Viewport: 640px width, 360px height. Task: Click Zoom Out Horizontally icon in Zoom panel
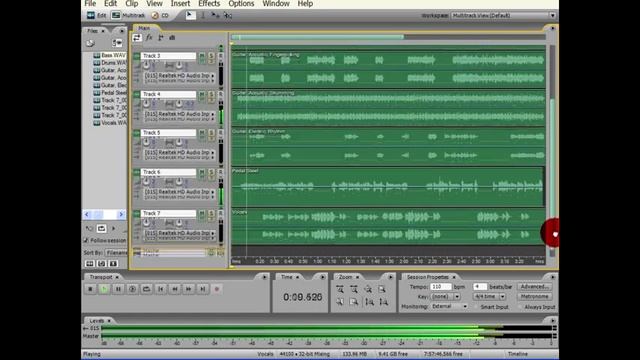[x=354, y=289]
